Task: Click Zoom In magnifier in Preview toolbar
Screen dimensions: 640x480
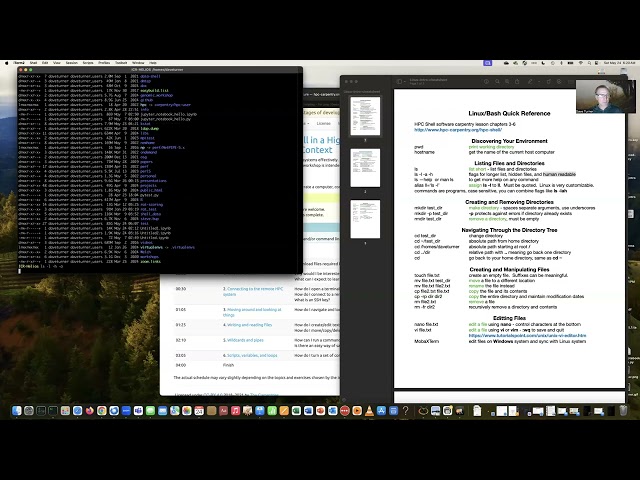Action: (507, 82)
